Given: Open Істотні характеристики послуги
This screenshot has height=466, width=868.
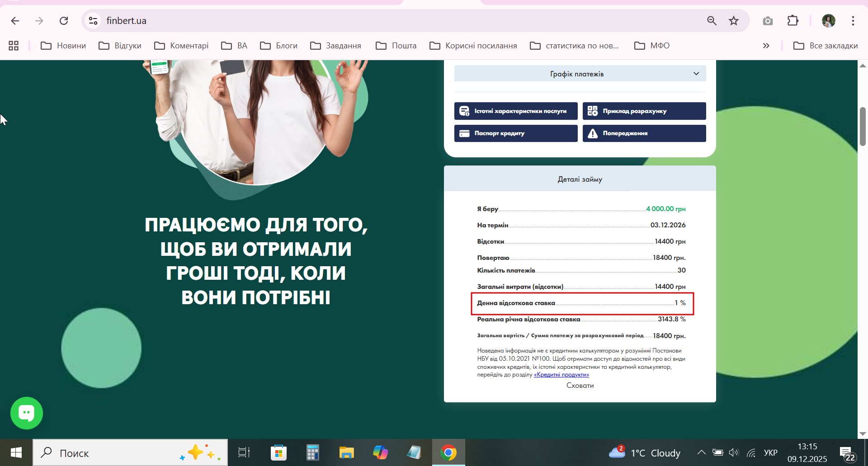Looking at the screenshot, I should [516, 111].
